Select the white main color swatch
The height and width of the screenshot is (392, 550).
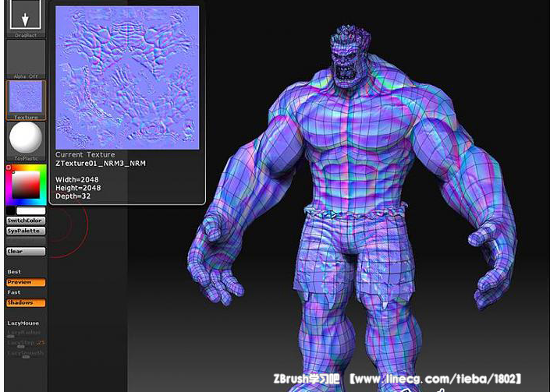click(x=31, y=210)
